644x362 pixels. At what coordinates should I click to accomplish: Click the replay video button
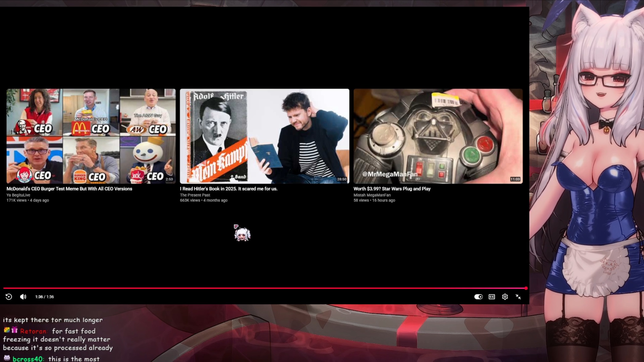(9, 297)
